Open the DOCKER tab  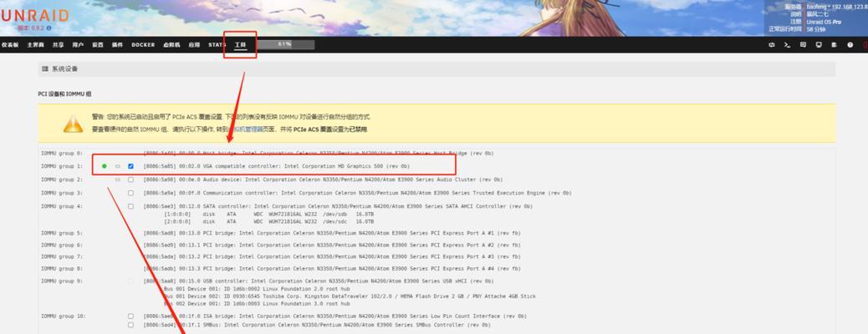(x=143, y=45)
